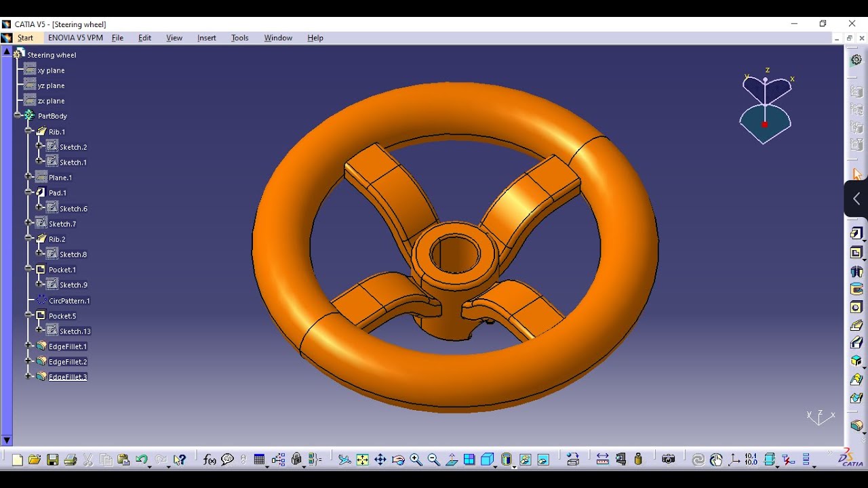This screenshot has width=868, height=488.
Task: Click the Steering wheel root node
Action: 52,55
